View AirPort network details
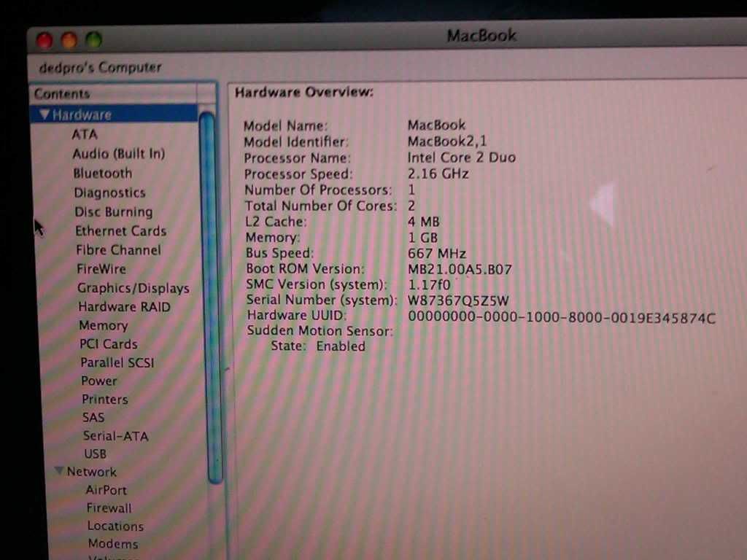Screen dimensions: 747x560 (x=106, y=490)
